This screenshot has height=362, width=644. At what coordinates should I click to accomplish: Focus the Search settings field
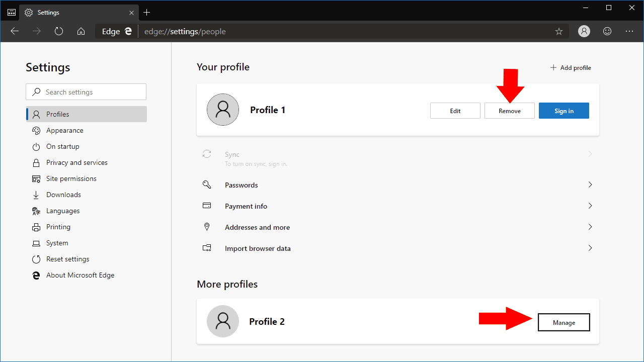(86, 92)
